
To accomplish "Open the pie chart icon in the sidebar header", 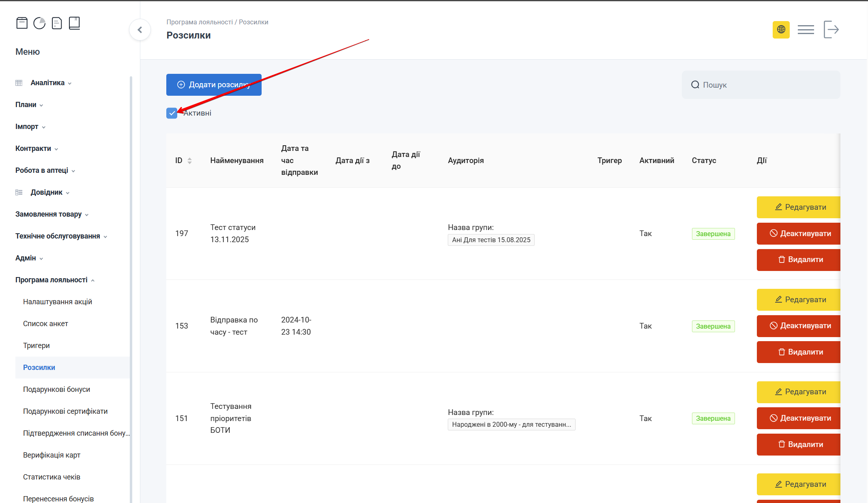I will (39, 23).
